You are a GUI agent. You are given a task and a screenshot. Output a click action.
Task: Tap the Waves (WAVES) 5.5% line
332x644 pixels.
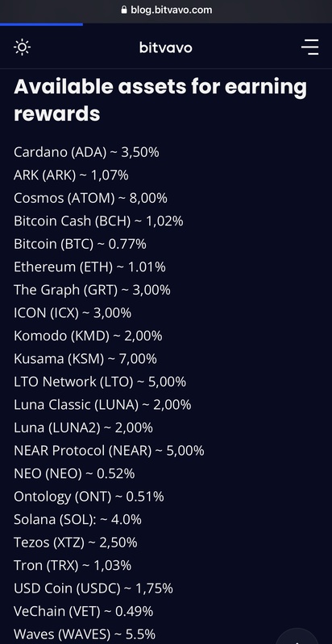point(85,634)
